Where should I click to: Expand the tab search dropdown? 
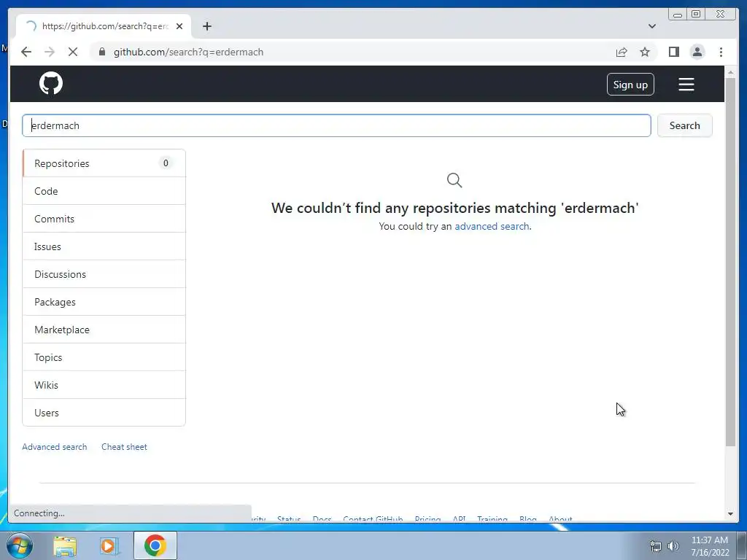pyautogui.click(x=651, y=26)
